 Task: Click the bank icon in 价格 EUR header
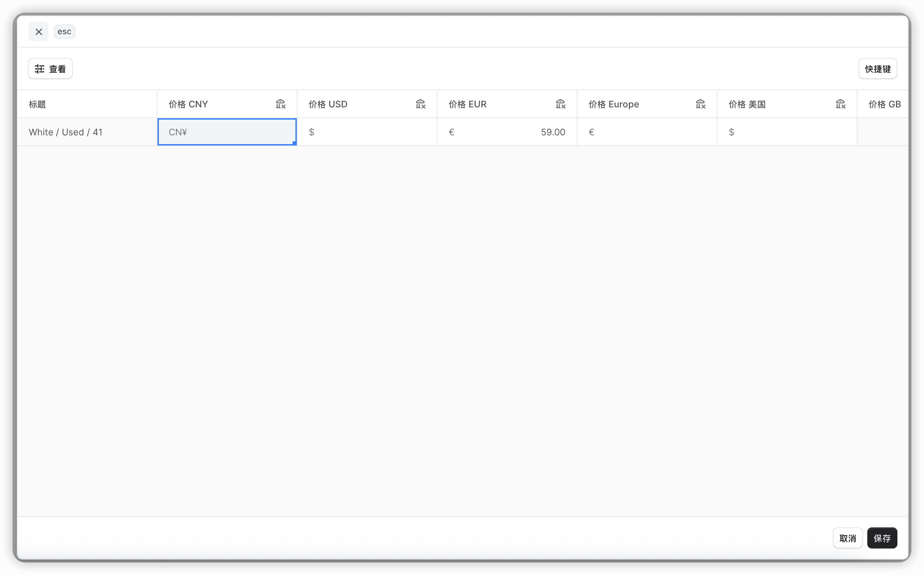point(561,104)
